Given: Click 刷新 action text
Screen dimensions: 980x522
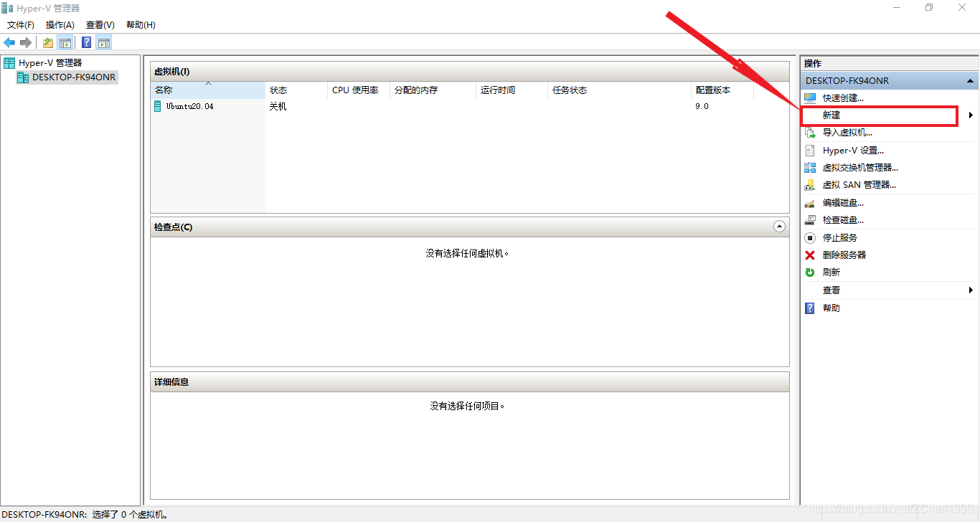Looking at the screenshot, I should click(x=831, y=272).
